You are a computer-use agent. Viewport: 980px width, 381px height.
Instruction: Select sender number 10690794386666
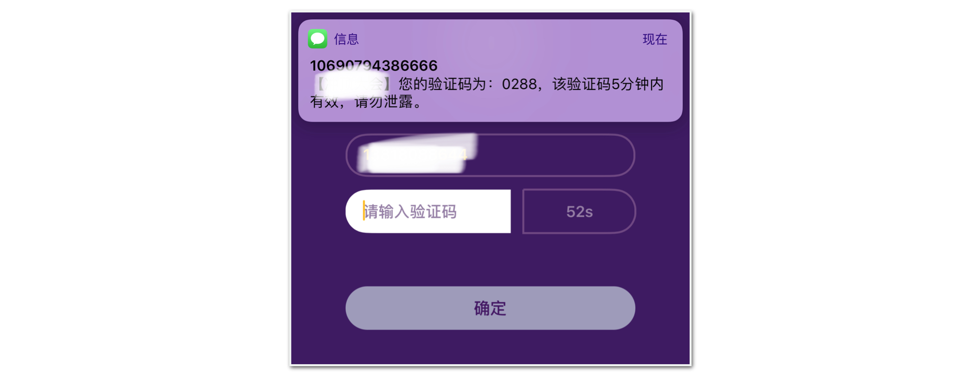pyautogui.click(x=374, y=65)
